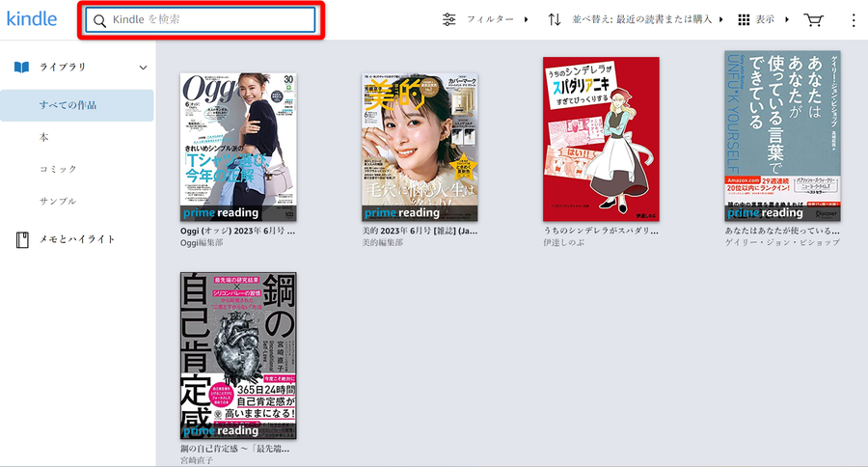The width and height of the screenshot is (868, 467).
Task: Click the grid view icon
Action: point(744,20)
